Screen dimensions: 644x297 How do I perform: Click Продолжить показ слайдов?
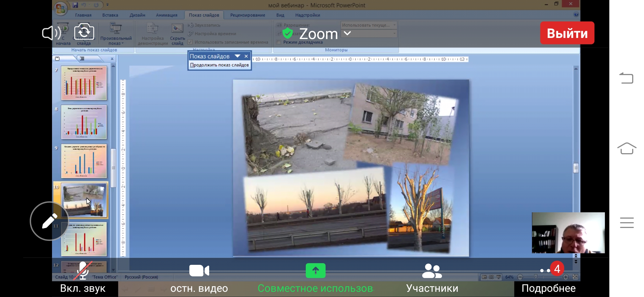[219, 65]
